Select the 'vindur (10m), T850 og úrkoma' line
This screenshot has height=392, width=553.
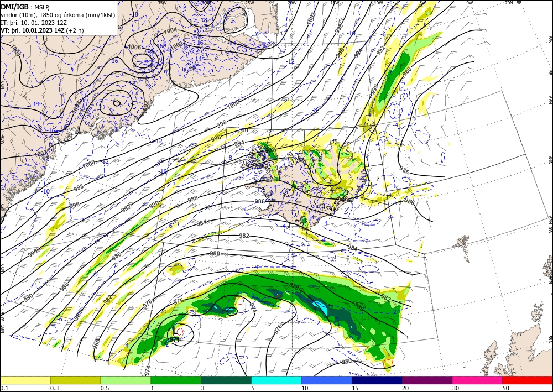58,14
